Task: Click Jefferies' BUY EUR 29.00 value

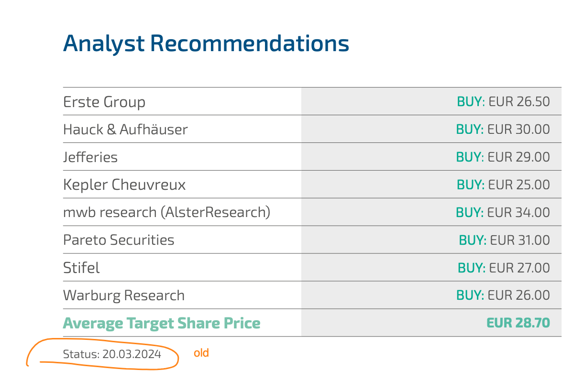Action: (x=503, y=157)
